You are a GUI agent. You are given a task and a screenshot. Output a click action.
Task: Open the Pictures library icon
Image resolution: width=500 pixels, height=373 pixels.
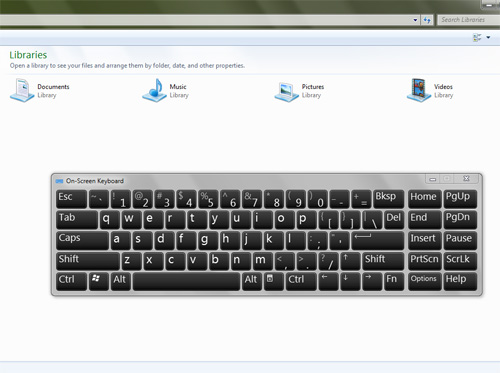286,92
